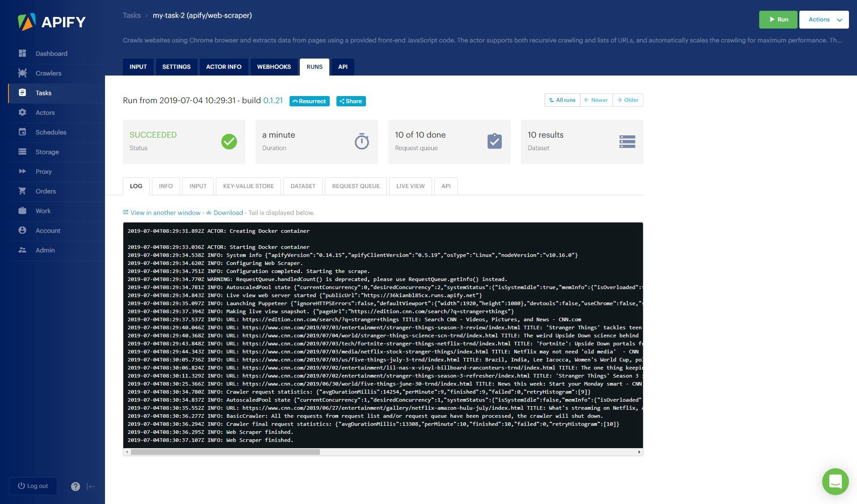Open Dashboard from the sidebar icon

point(22,53)
